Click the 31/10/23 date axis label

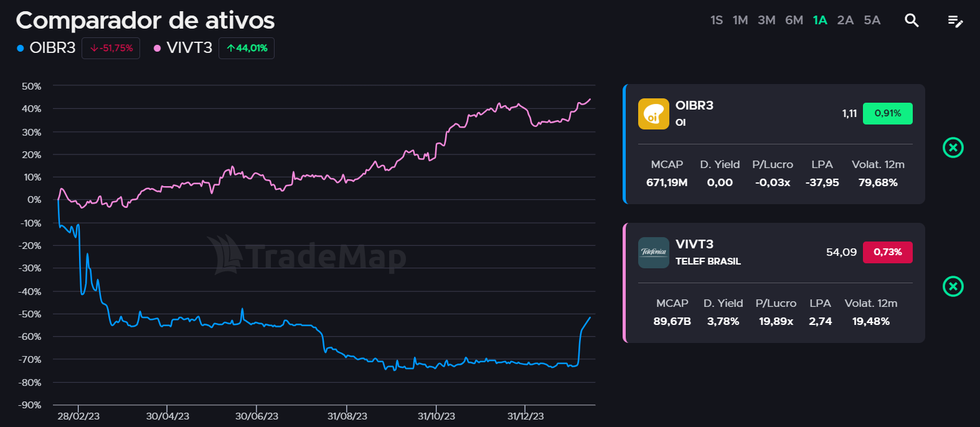(436, 416)
